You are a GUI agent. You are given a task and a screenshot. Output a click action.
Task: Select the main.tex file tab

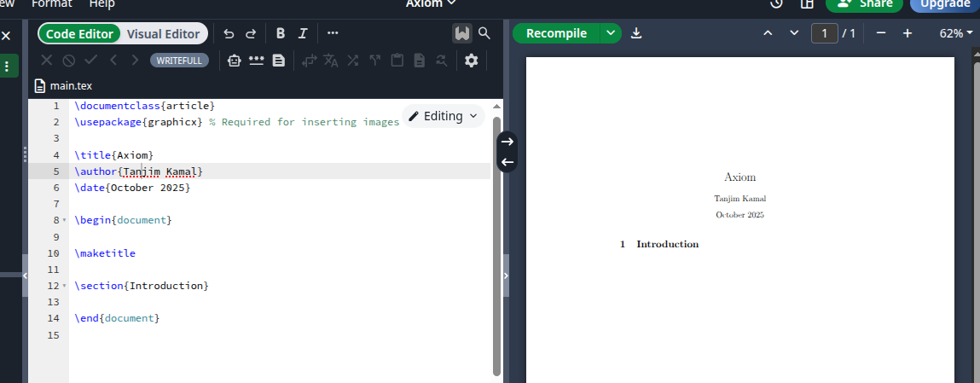(x=63, y=85)
